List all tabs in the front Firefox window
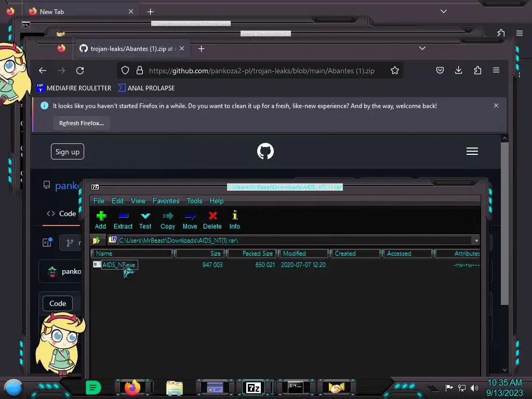Screen dimensions: 532x399 pos(422,48)
